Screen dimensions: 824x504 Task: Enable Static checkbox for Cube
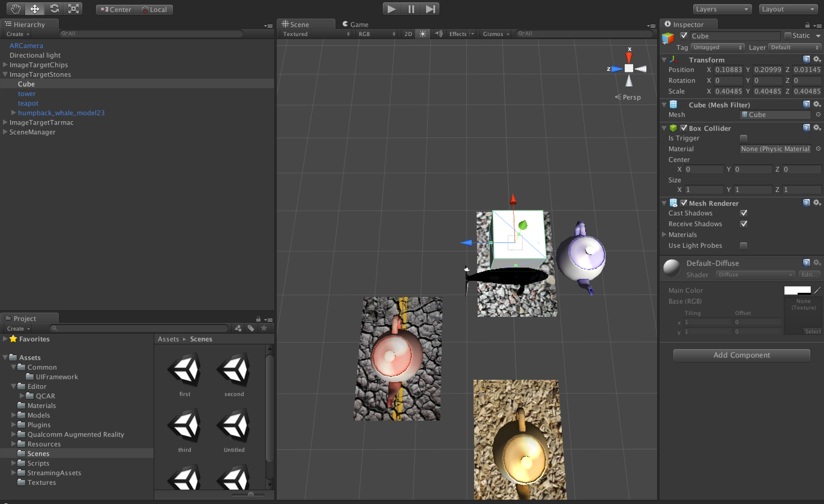tap(788, 36)
